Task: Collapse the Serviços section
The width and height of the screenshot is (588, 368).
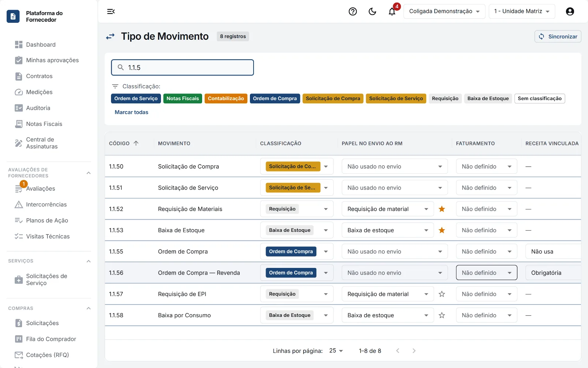Action: [89, 261]
